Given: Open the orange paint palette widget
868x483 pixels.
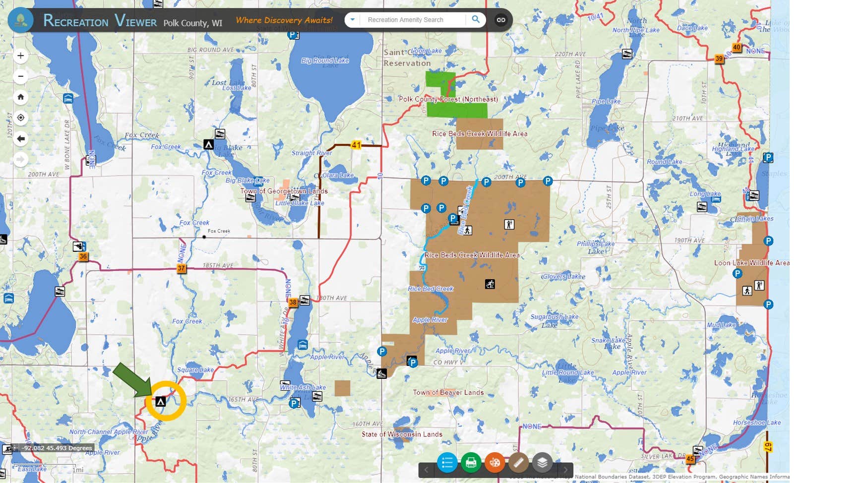Looking at the screenshot, I should (495, 463).
